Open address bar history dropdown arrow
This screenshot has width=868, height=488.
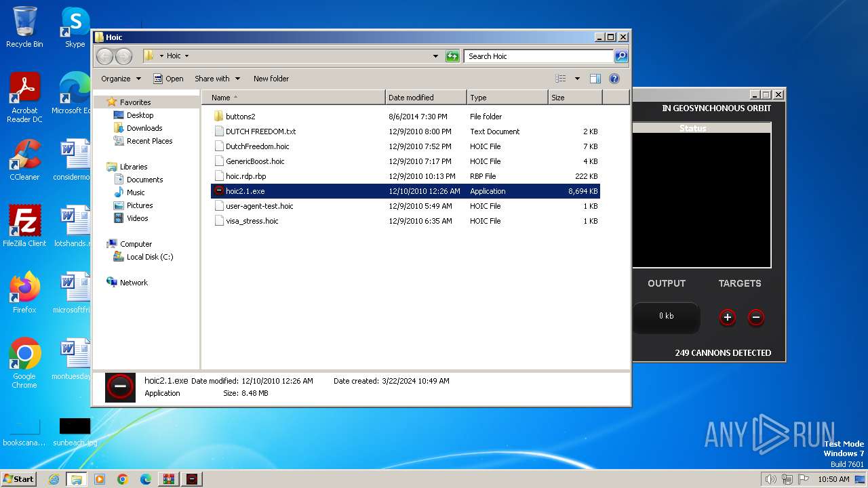click(435, 56)
